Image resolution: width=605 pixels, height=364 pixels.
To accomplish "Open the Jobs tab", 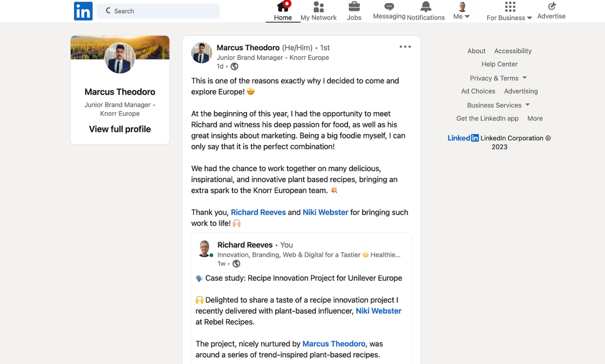I will 354,11.
